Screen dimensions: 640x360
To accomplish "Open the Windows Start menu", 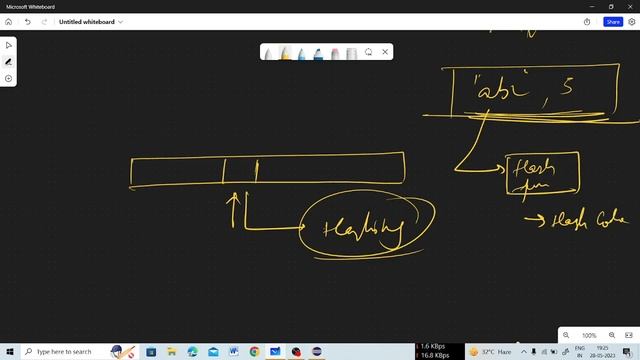I will [10, 351].
